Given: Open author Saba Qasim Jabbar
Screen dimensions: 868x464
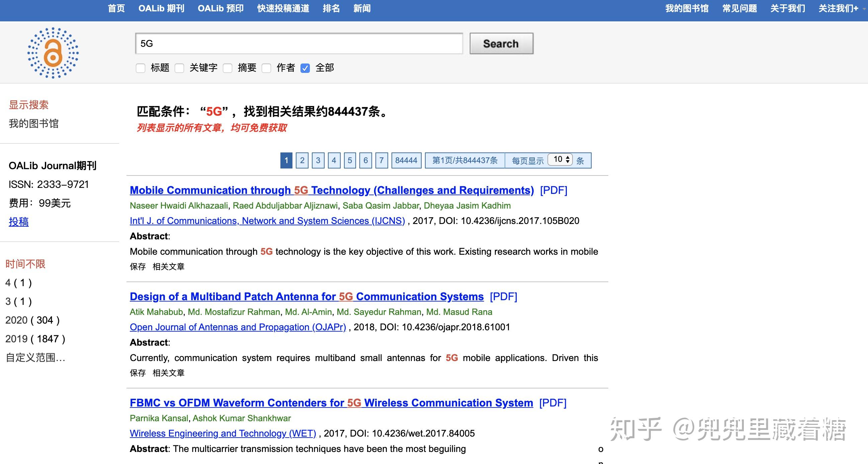Looking at the screenshot, I should pyautogui.click(x=381, y=206).
